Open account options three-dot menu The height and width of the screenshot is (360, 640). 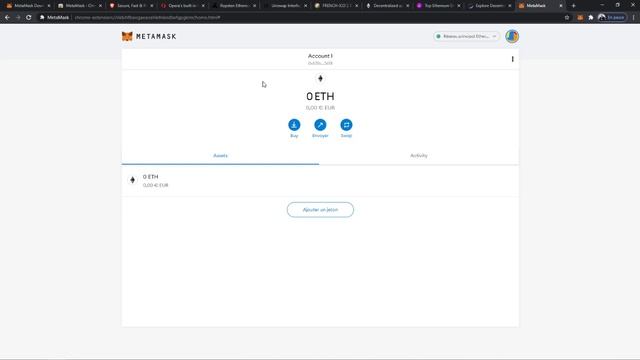point(512,59)
